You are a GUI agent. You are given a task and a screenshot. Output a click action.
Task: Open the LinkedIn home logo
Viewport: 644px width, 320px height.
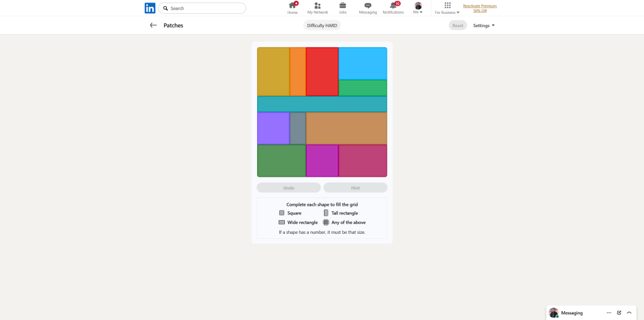tap(150, 8)
